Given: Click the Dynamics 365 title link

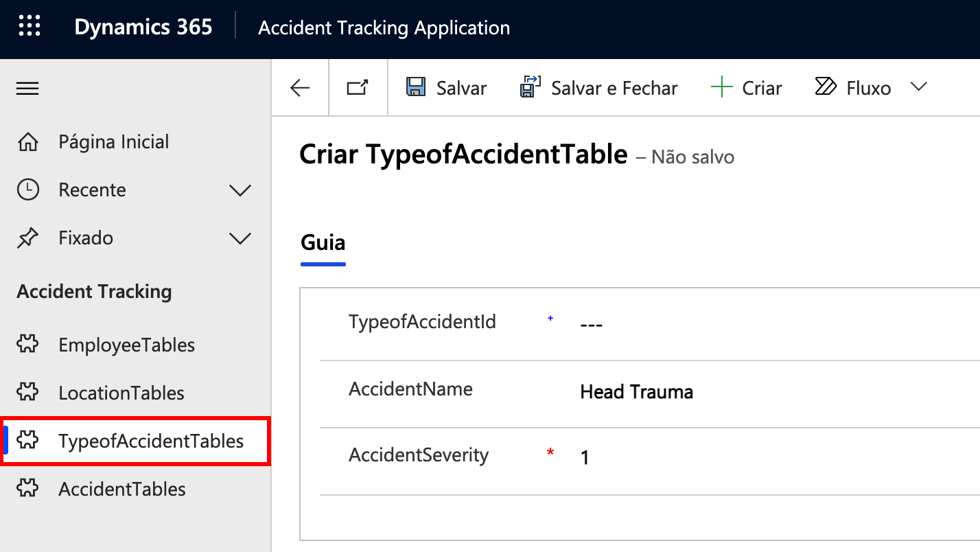Looking at the screenshot, I should click(x=143, y=28).
